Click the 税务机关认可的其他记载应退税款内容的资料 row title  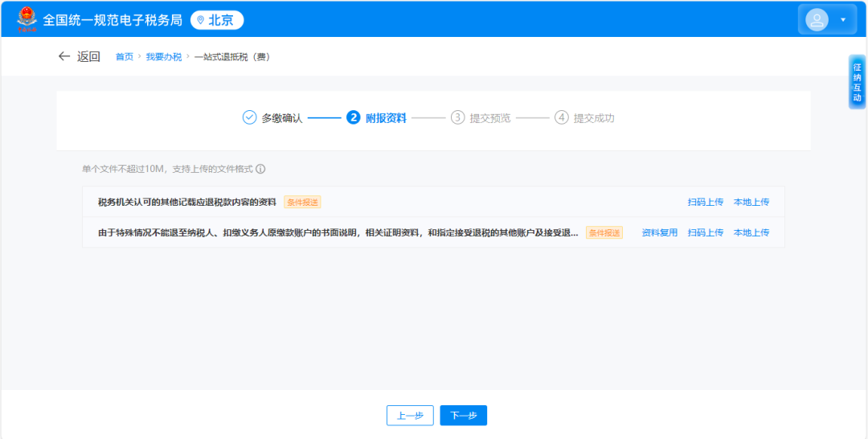(x=187, y=202)
